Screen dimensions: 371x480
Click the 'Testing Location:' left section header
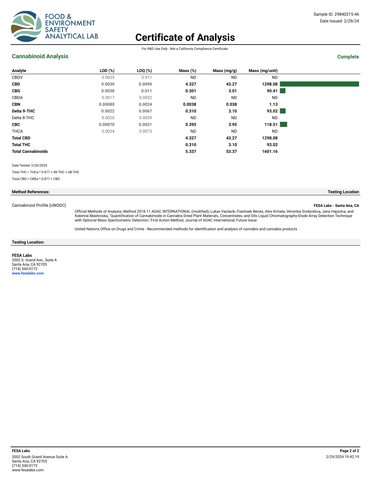[x=28, y=242]
